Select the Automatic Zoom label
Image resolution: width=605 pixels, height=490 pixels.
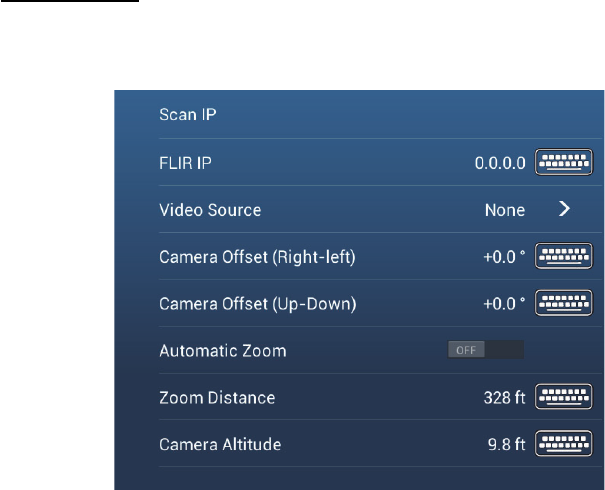pyautogui.click(x=223, y=351)
